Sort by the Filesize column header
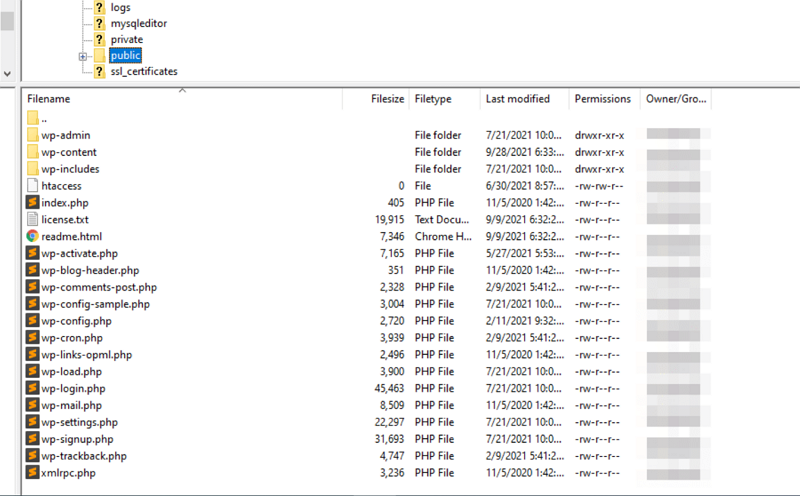800x496 pixels. point(387,99)
